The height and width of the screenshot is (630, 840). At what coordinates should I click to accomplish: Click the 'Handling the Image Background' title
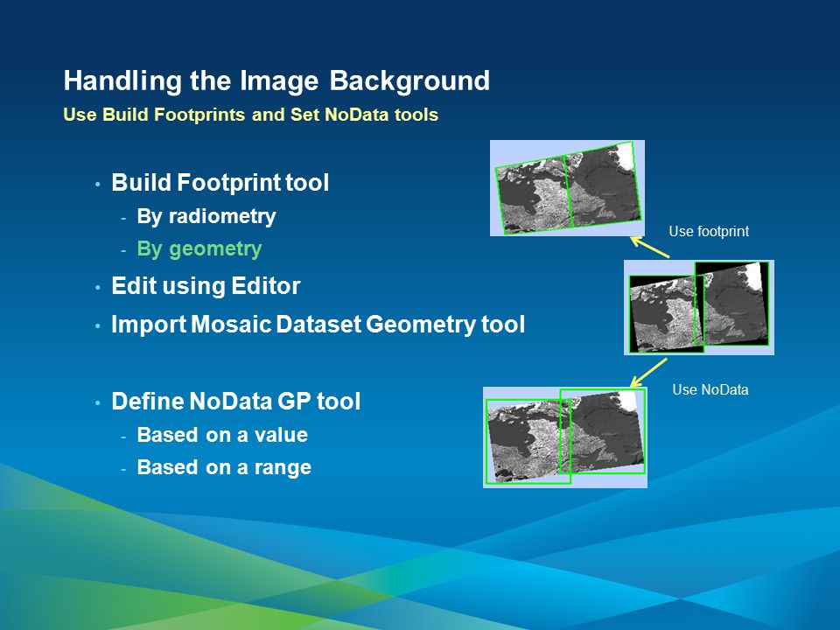coord(276,81)
